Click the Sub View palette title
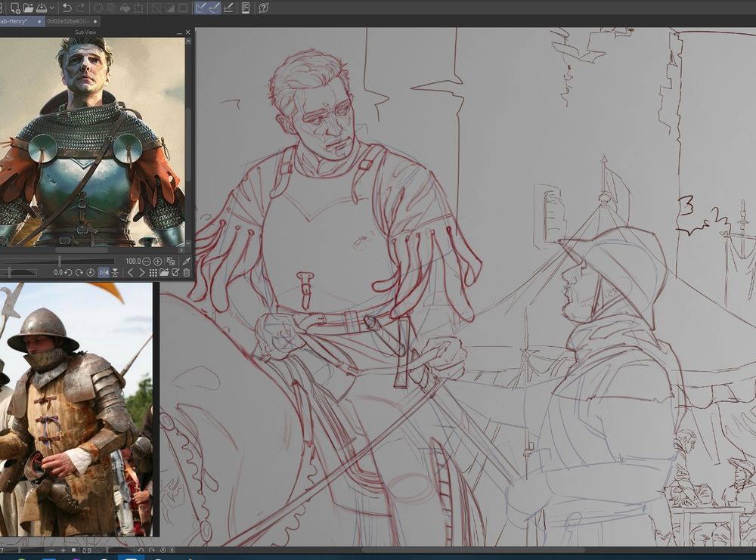This screenshot has width=756, height=560. tap(85, 32)
